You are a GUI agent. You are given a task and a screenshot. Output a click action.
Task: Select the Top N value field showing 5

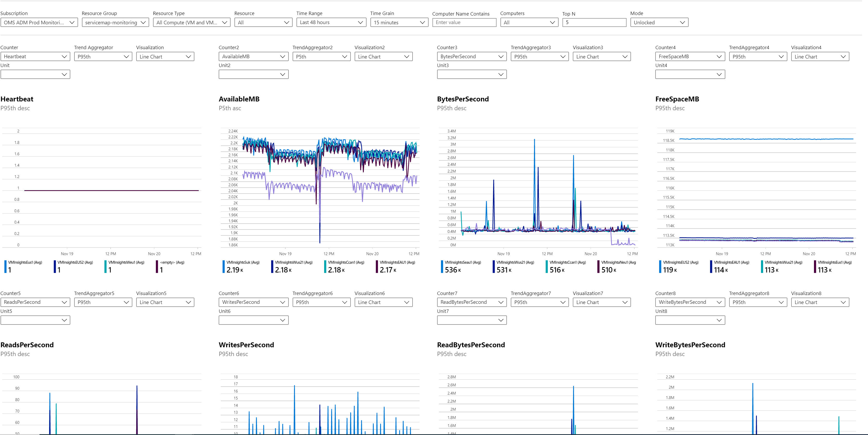pos(594,22)
